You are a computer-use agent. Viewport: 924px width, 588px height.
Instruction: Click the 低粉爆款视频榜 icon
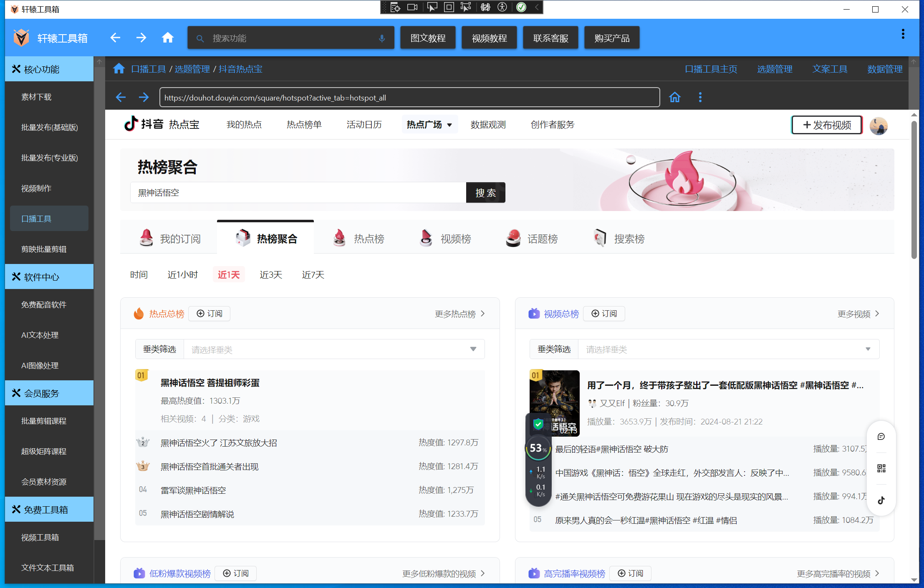pos(139,573)
